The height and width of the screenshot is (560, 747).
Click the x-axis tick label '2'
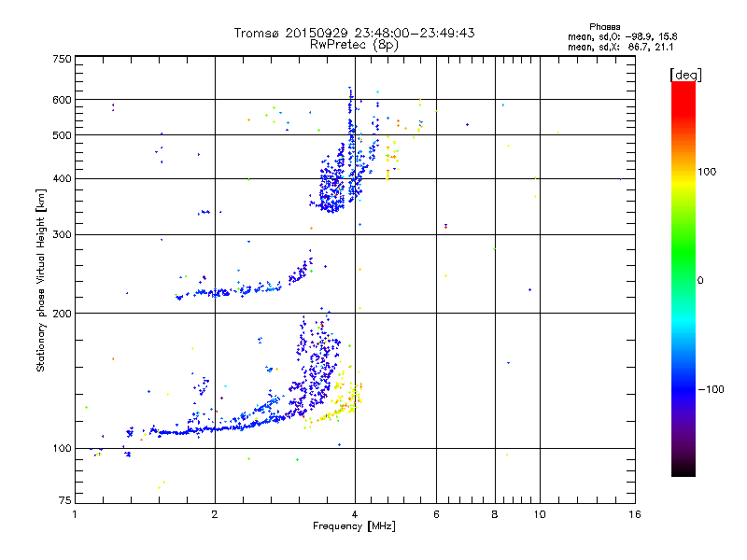pos(215,514)
